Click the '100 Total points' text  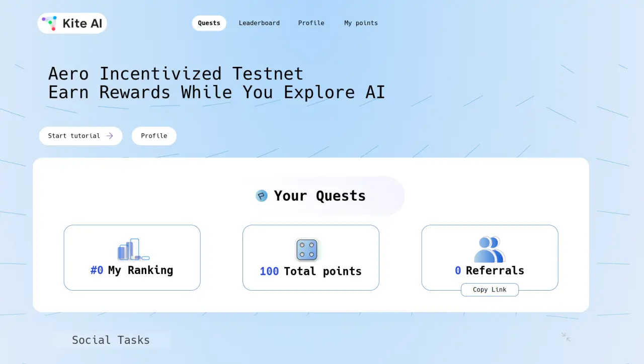tap(310, 271)
